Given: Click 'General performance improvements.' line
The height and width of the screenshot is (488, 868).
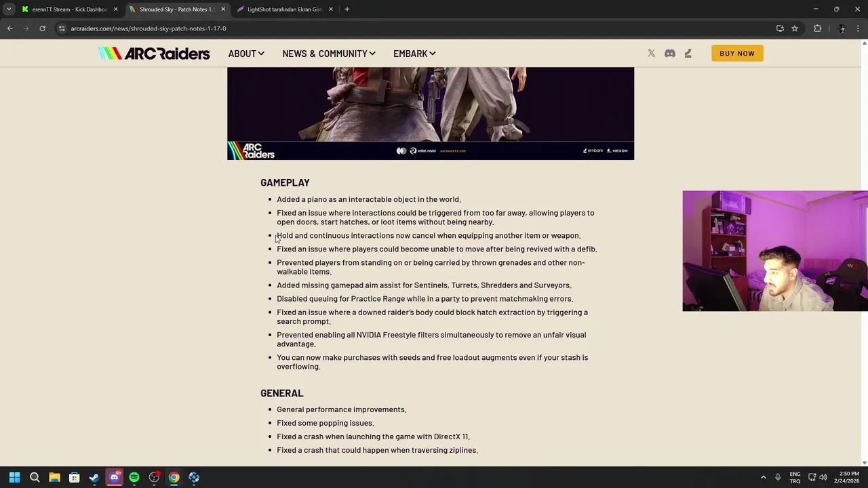Looking at the screenshot, I should tap(342, 409).
